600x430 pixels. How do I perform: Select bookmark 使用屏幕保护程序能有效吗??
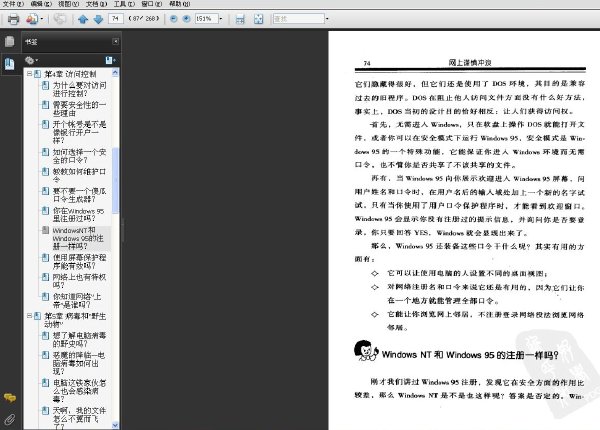[x=80, y=261]
